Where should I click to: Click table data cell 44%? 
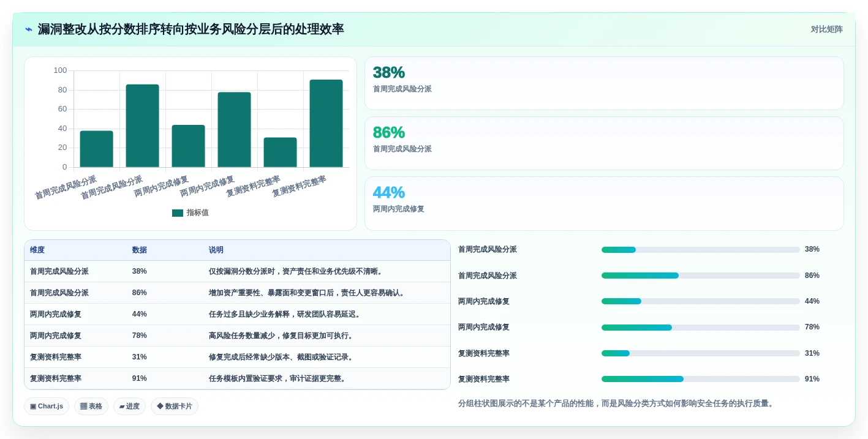(x=140, y=315)
